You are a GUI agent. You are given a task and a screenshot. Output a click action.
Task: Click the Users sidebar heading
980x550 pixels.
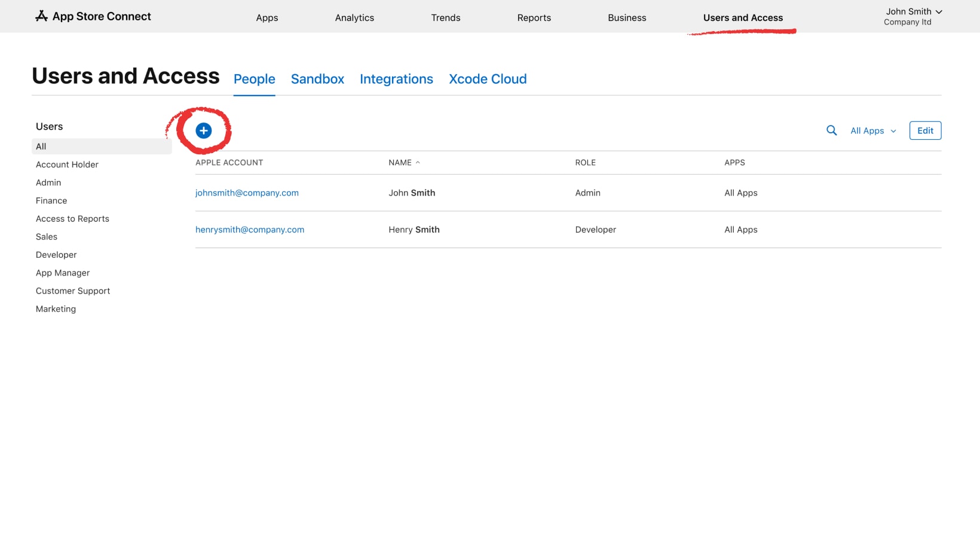(49, 127)
